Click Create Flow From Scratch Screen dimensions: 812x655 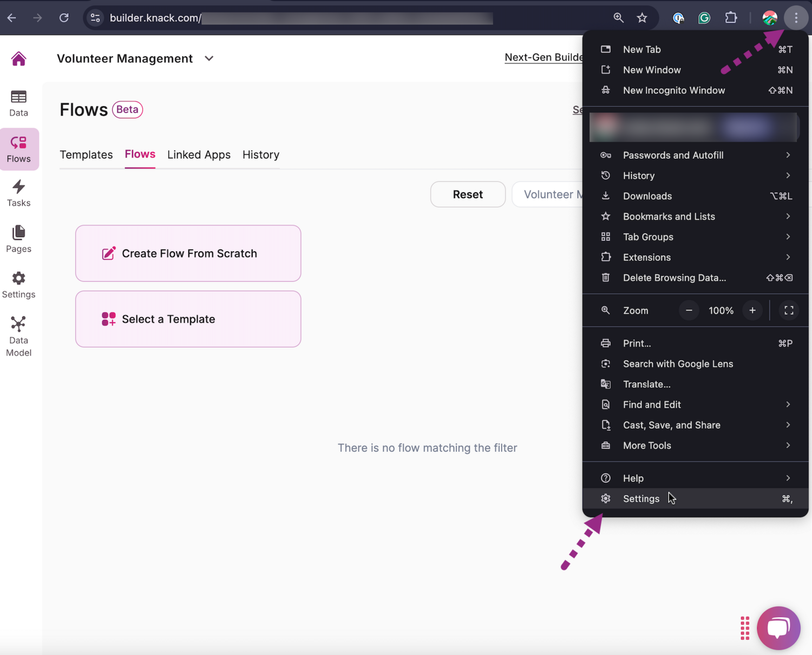(x=188, y=253)
